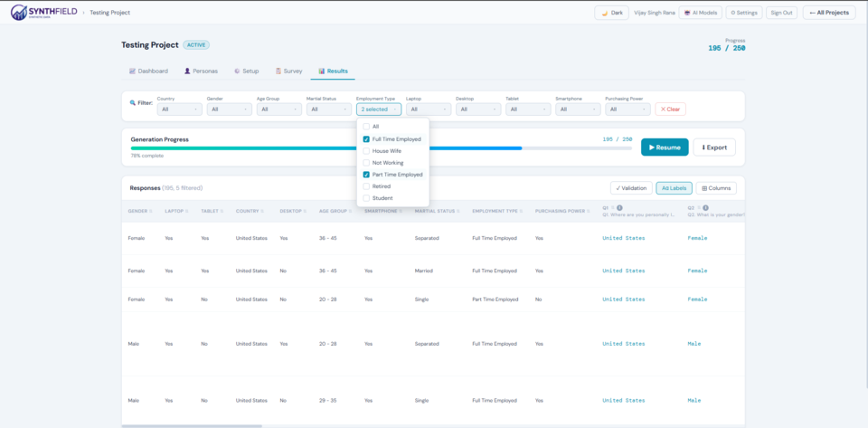Check the Student checkbox
868x428 pixels.
point(366,197)
